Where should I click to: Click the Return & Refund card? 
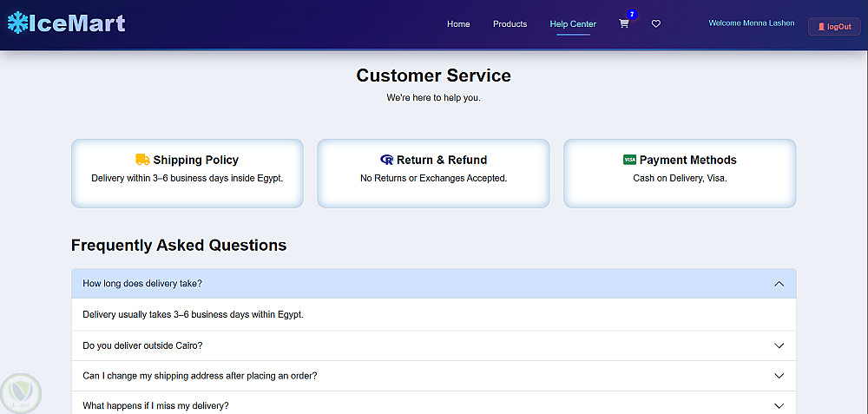[433, 174]
